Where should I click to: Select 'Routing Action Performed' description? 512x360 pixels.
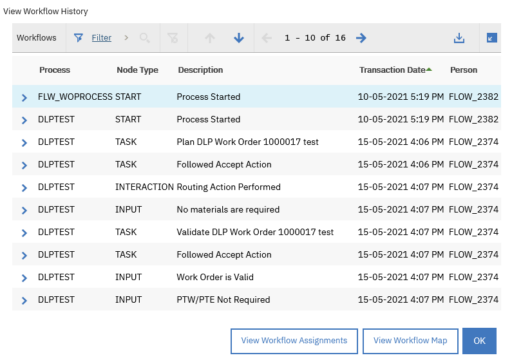pos(228,187)
